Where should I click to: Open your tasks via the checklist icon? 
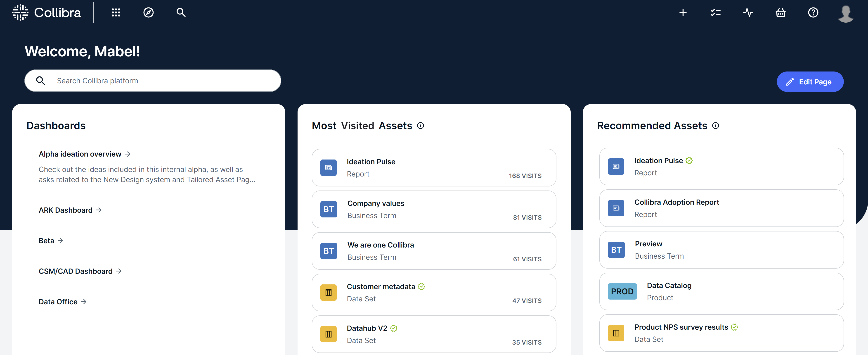[x=716, y=12]
